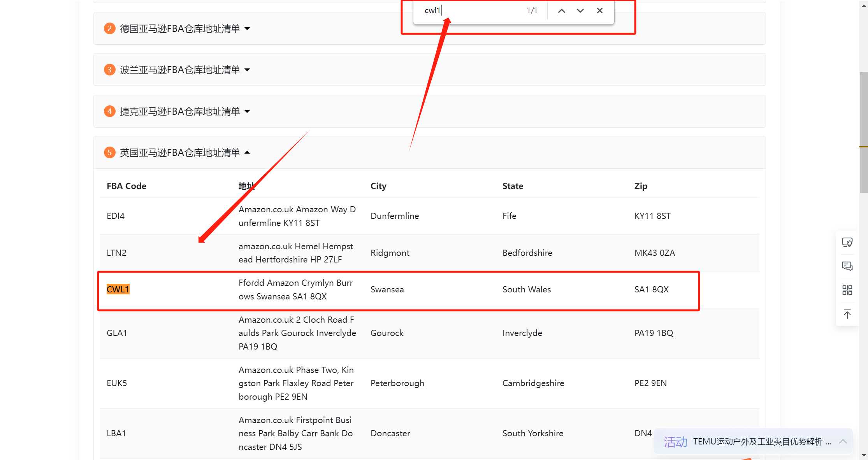Click the Ffordd Amazon Crymlyn Burrows address
Screen dimensions: 868x460
[296, 289]
